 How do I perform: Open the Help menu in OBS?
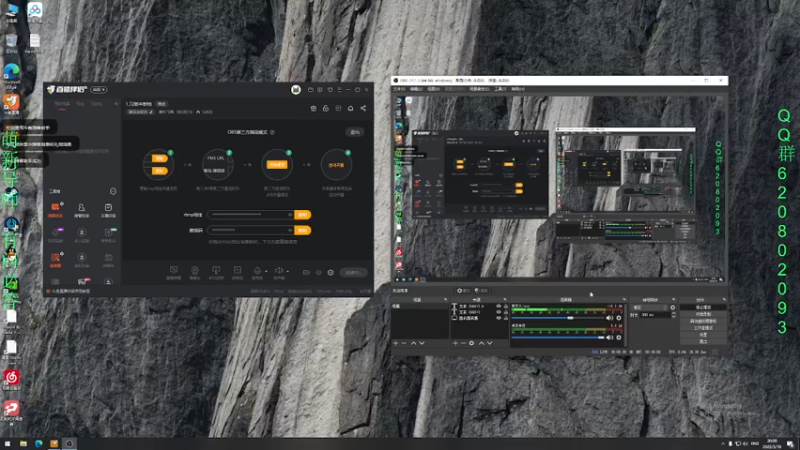tap(518, 89)
